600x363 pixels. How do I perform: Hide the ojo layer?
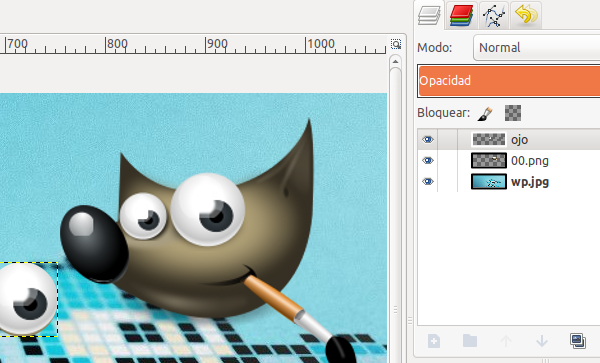click(428, 140)
